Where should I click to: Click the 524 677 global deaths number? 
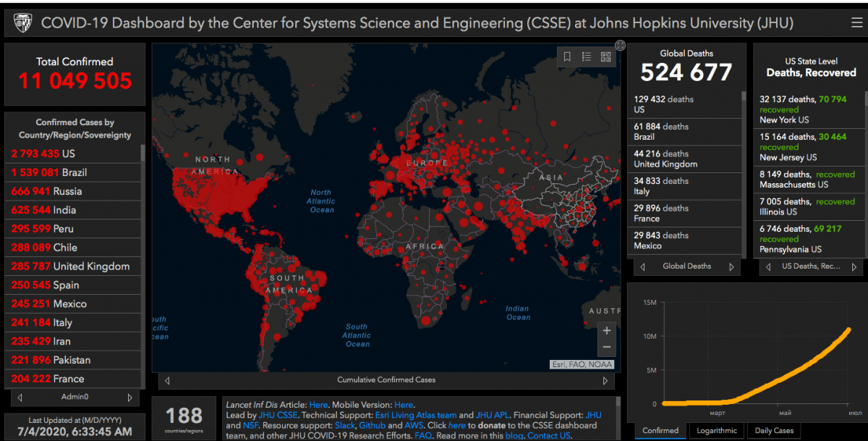686,72
